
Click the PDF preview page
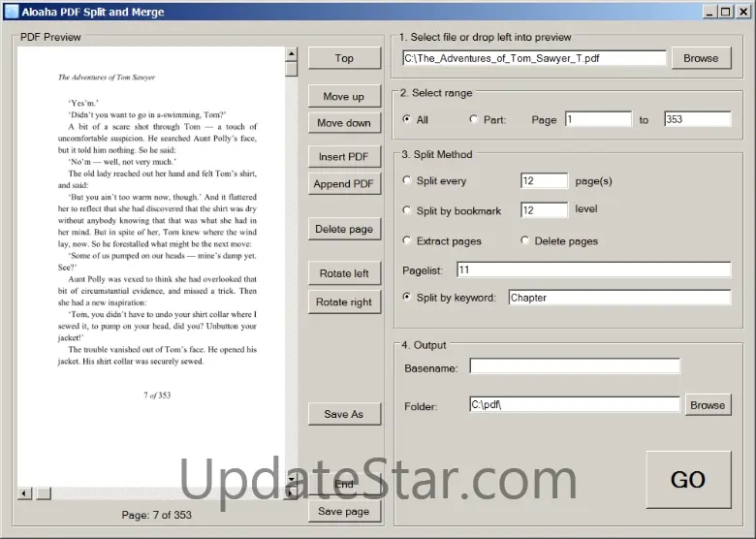click(151, 267)
